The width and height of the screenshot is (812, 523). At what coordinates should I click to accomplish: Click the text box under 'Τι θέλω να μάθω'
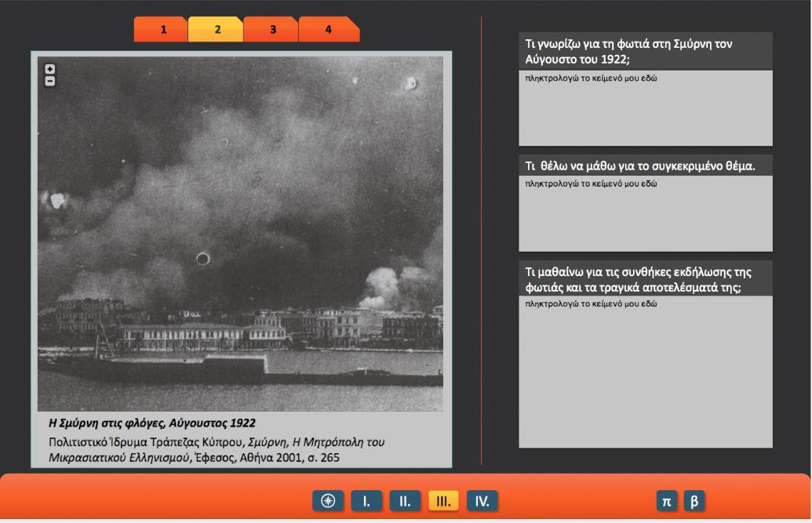tap(646, 213)
